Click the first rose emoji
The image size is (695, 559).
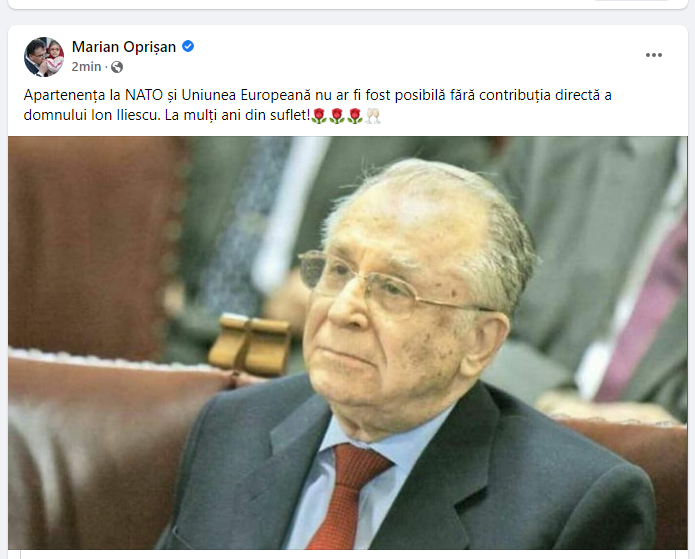[319, 116]
